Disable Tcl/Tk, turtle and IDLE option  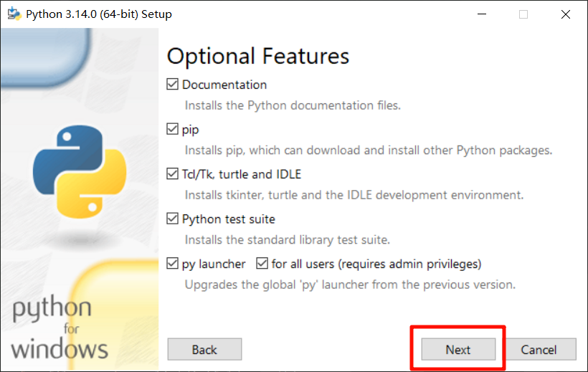point(172,174)
